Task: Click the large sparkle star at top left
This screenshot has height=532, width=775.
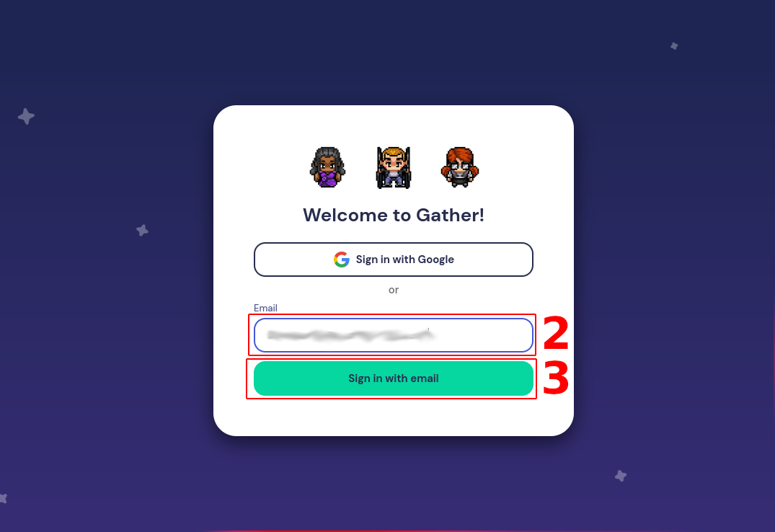Action: [26, 117]
